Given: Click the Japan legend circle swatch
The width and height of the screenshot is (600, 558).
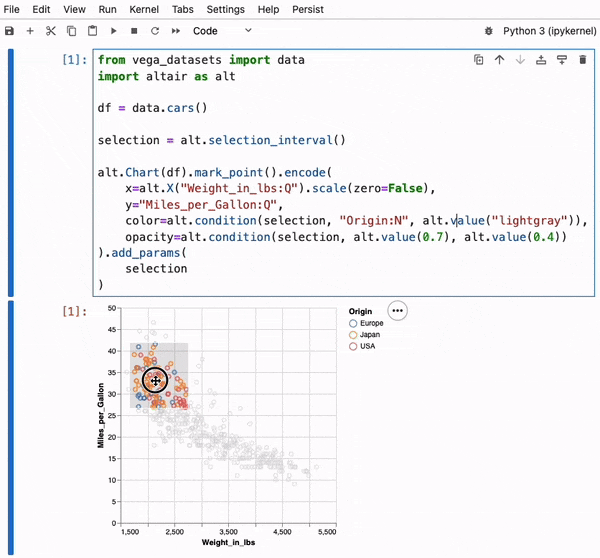Looking at the screenshot, I should (x=353, y=335).
